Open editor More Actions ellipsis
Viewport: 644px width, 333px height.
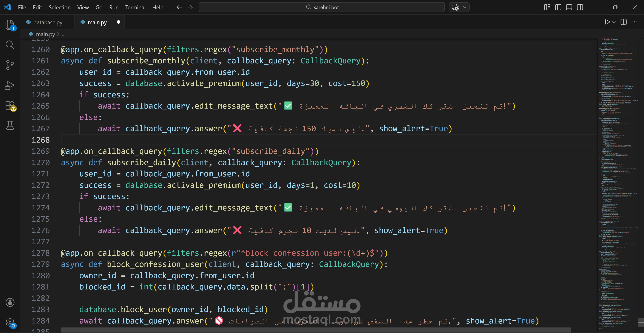coord(634,22)
